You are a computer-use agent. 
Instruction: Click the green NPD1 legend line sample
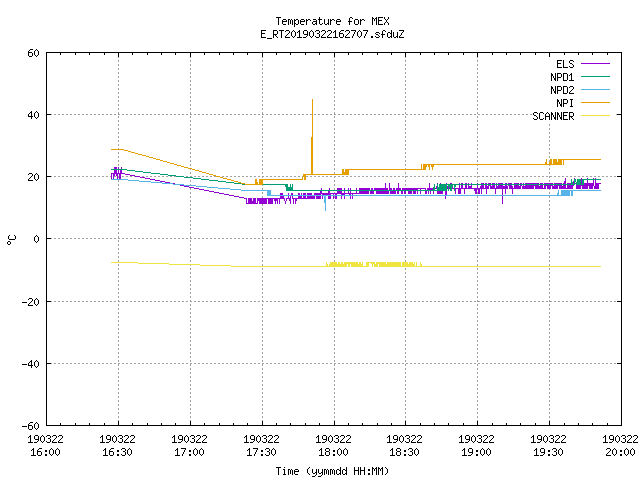coord(595,76)
